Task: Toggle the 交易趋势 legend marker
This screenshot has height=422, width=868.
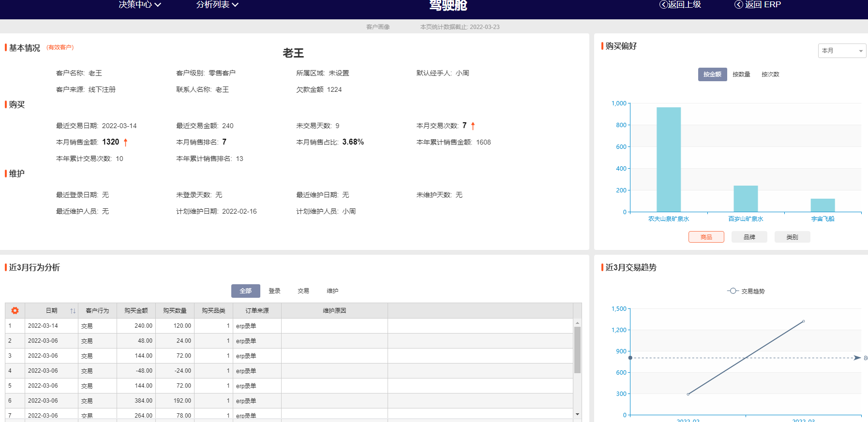Action: pos(733,291)
